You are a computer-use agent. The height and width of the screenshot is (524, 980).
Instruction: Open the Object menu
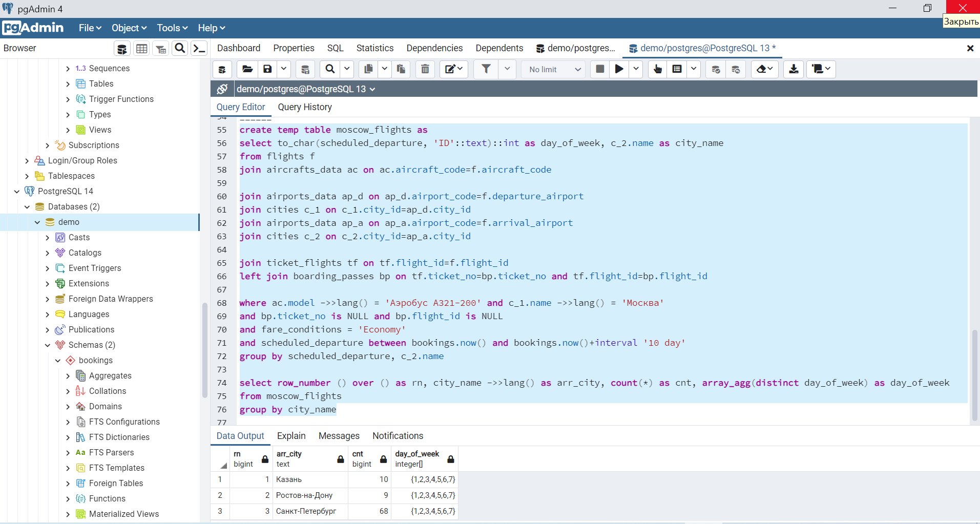tap(129, 28)
